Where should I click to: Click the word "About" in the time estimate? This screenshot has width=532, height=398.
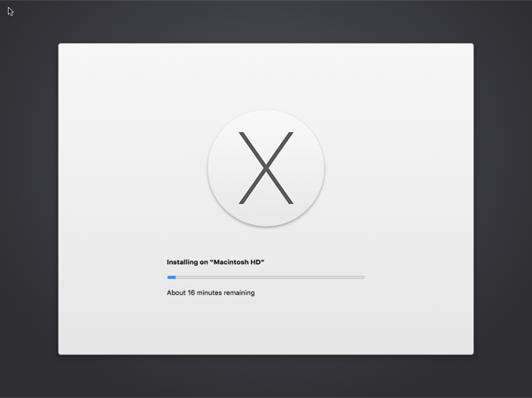[x=176, y=293]
